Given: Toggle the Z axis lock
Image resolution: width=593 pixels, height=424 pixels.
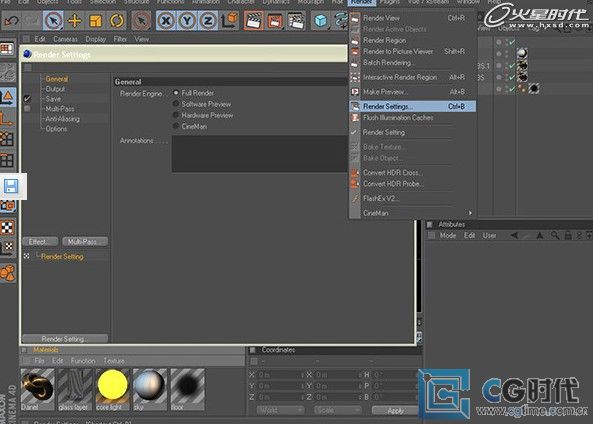Looking at the screenshot, I should [208, 20].
